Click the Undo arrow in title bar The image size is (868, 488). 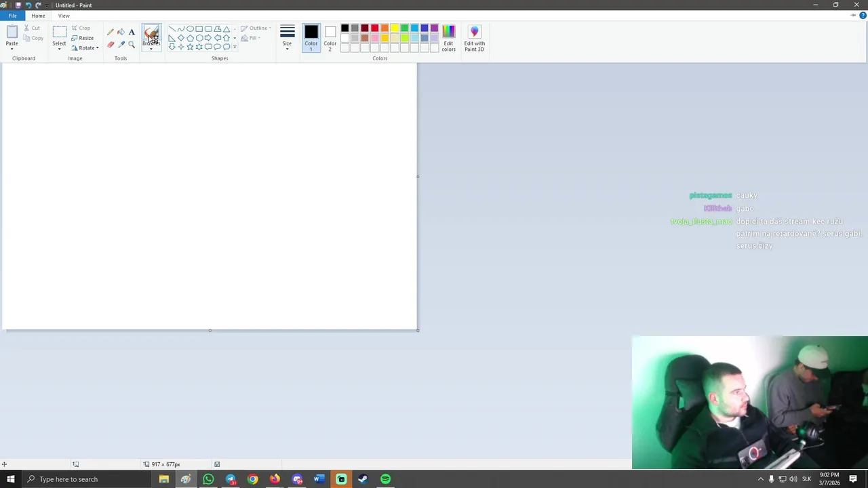pyautogui.click(x=28, y=5)
